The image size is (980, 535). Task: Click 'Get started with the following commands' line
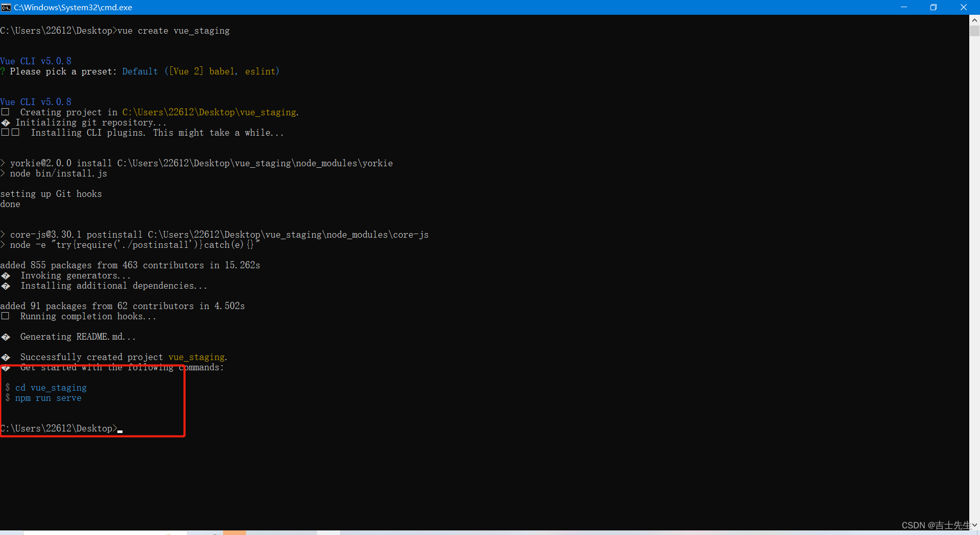112,367
